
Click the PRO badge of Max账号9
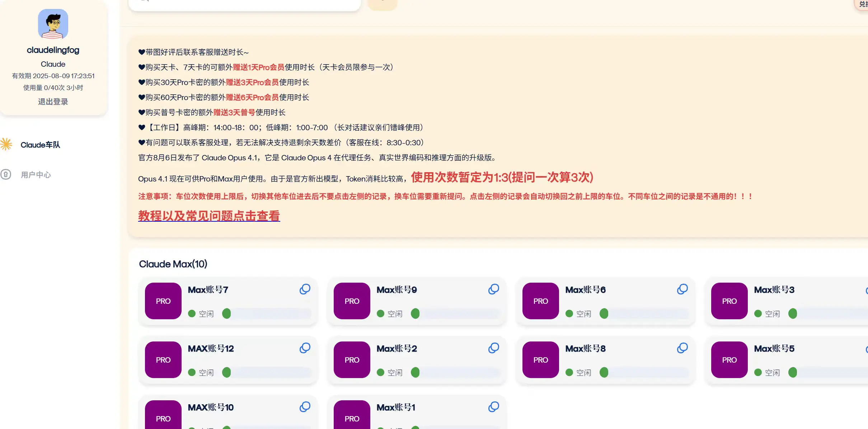352,301
